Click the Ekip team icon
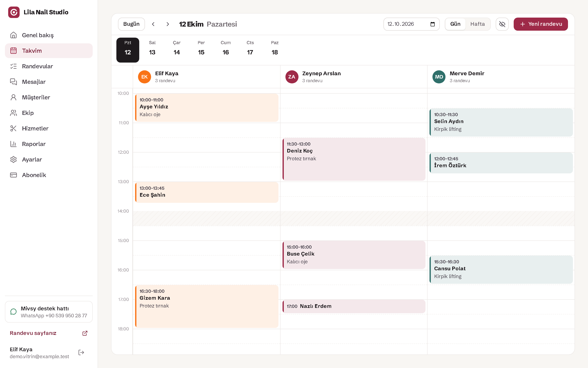 point(13,113)
